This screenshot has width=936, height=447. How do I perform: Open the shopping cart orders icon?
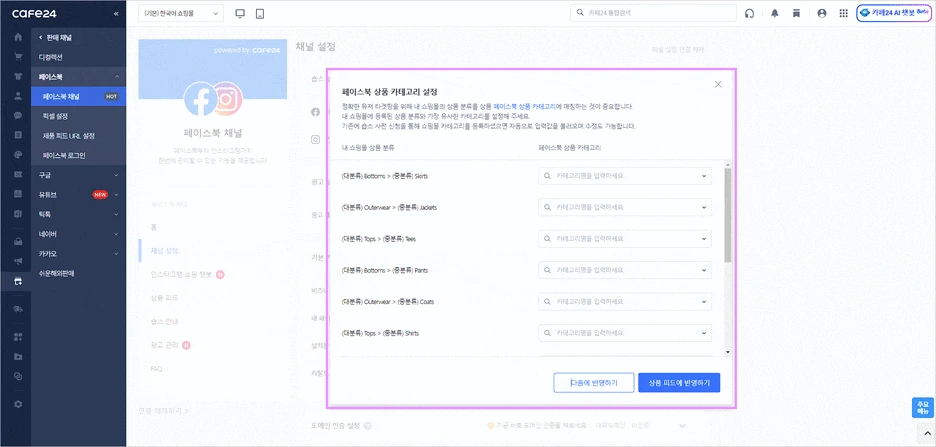18,57
